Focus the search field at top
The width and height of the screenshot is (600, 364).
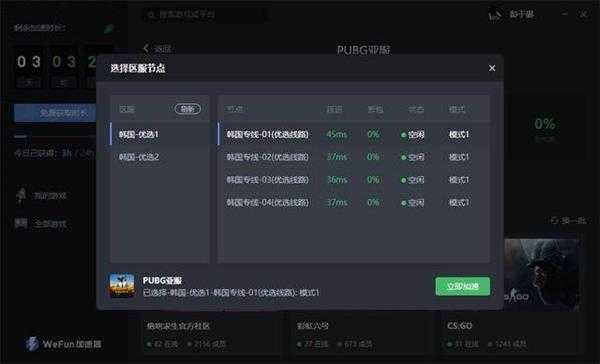[x=205, y=15]
